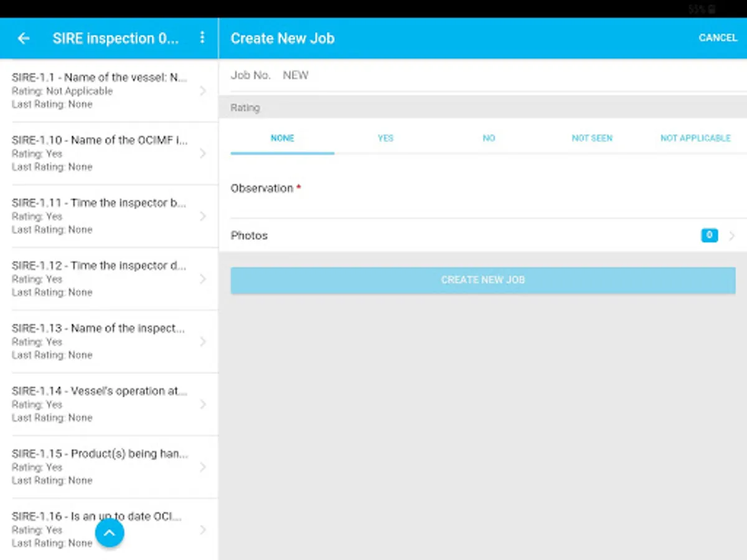Open chevron for SIRE-1.14 item
The width and height of the screenshot is (747, 560).
(203, 404)
